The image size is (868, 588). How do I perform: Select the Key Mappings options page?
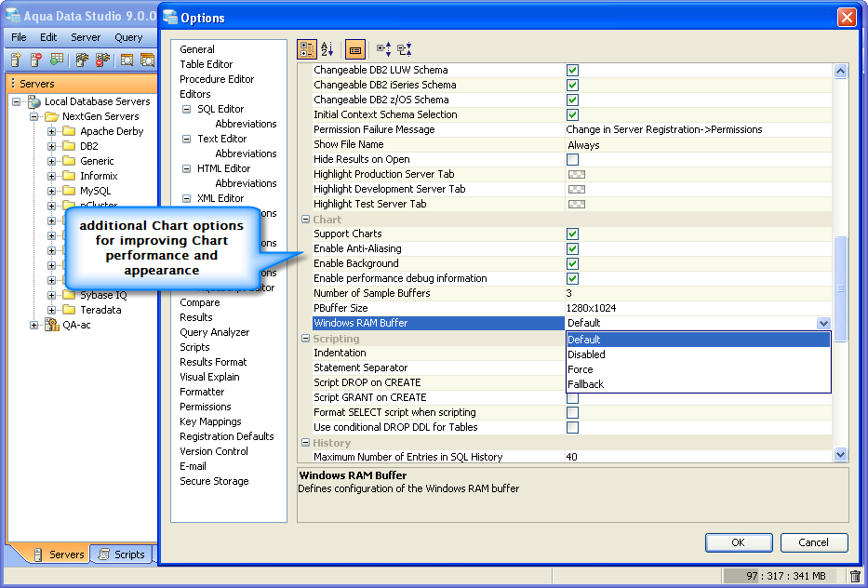(x=210, y=421)
